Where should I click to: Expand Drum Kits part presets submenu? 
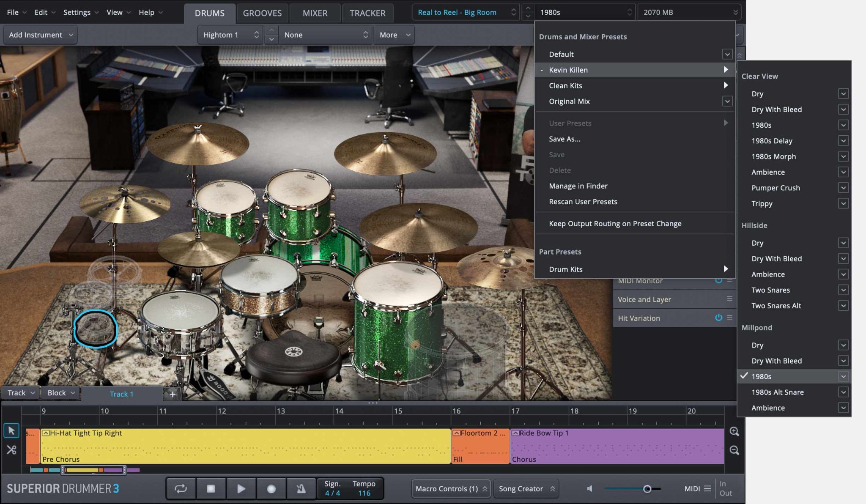tap(635, 269)
